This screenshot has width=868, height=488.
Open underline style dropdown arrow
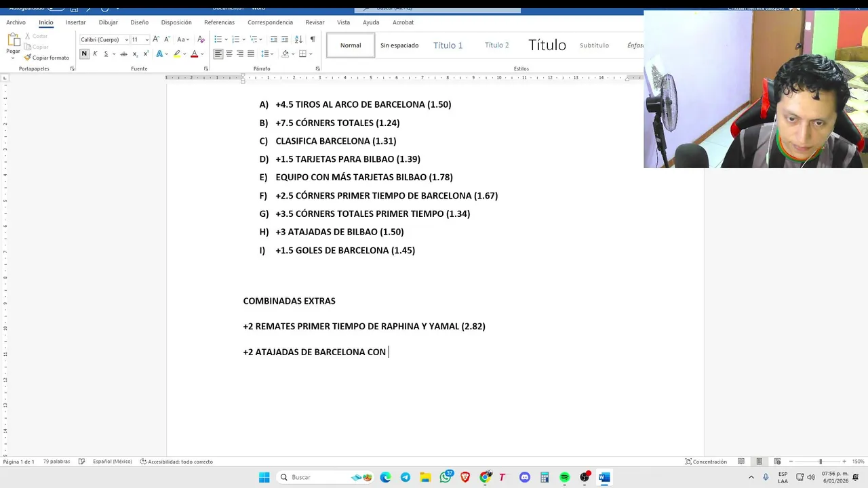pos(114,54)
